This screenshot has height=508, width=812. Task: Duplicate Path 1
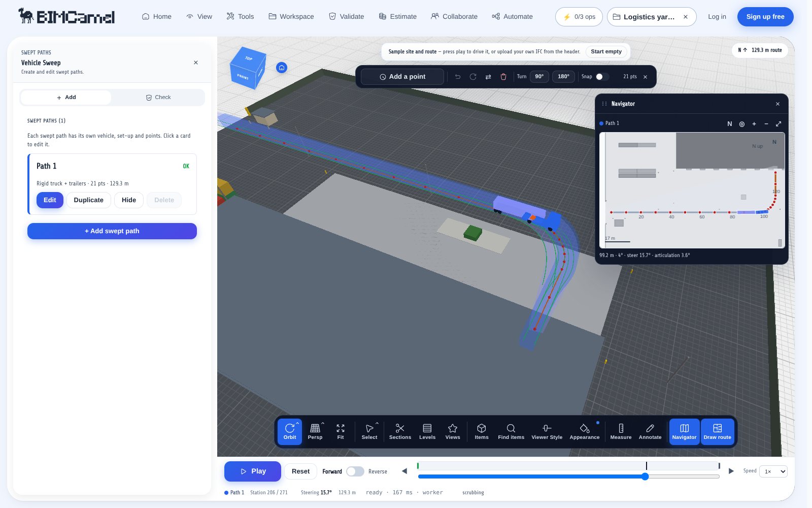[89, 200]
